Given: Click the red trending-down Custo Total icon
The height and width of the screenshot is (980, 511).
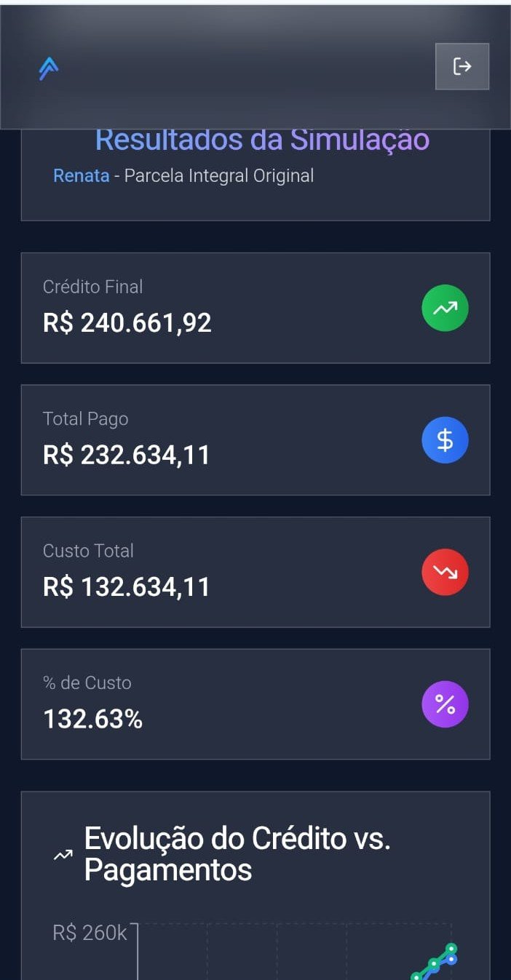Looking at the screenshot, I should [x=445, y=573].
